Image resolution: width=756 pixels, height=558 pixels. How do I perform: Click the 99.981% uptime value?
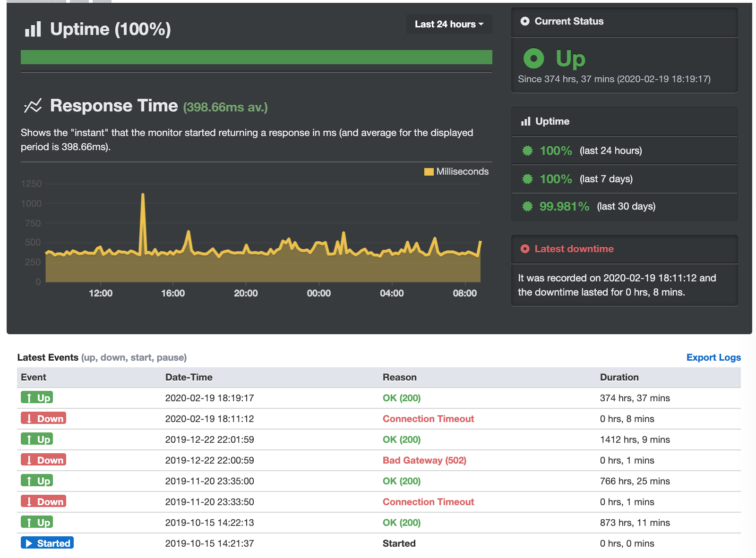click(564, 206)
